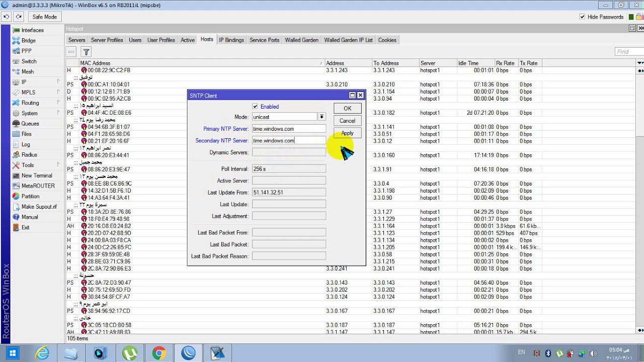Open the Manual sidebar icon
Screen dimensions: 644x362
[17, 217]
